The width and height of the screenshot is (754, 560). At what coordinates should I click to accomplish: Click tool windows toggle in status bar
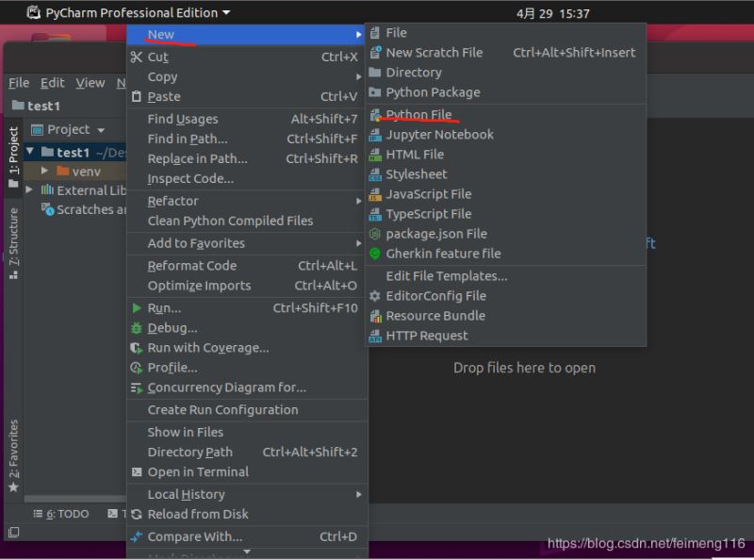(14, 532)
